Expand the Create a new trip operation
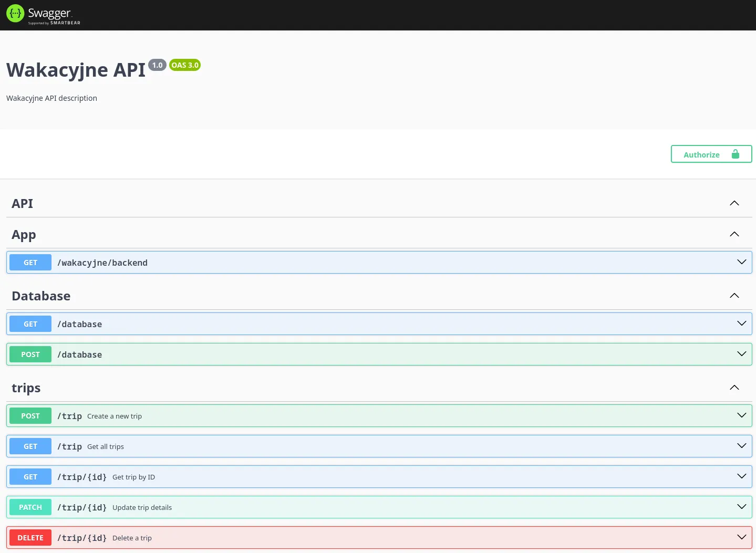This screenshot has height=553, width=756. [741, 415]
